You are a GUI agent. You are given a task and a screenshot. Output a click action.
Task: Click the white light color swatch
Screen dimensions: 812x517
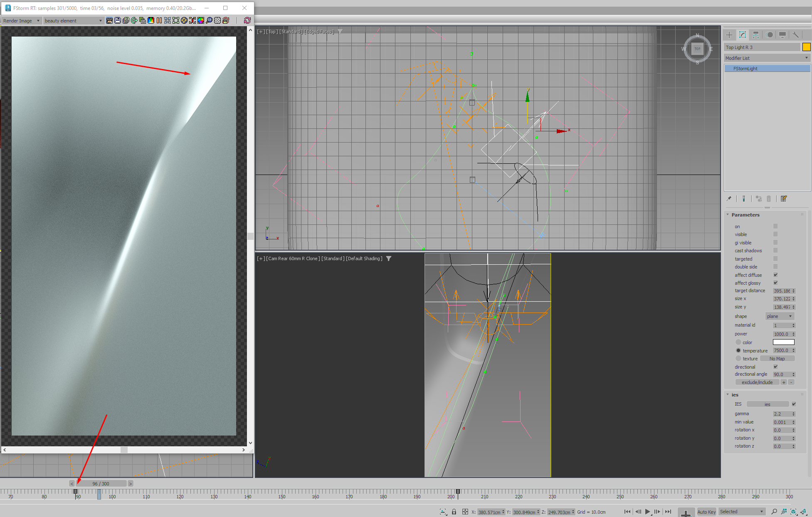tap(783, 342)
